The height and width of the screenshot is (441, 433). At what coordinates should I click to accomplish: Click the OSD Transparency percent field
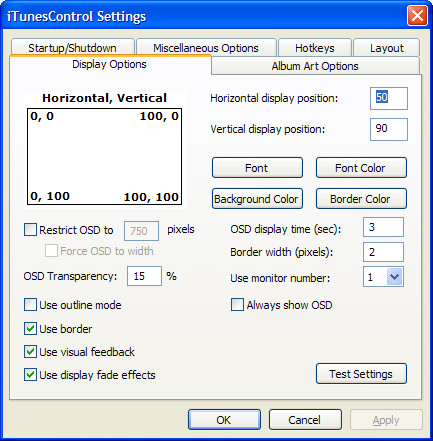click(144, 276)
